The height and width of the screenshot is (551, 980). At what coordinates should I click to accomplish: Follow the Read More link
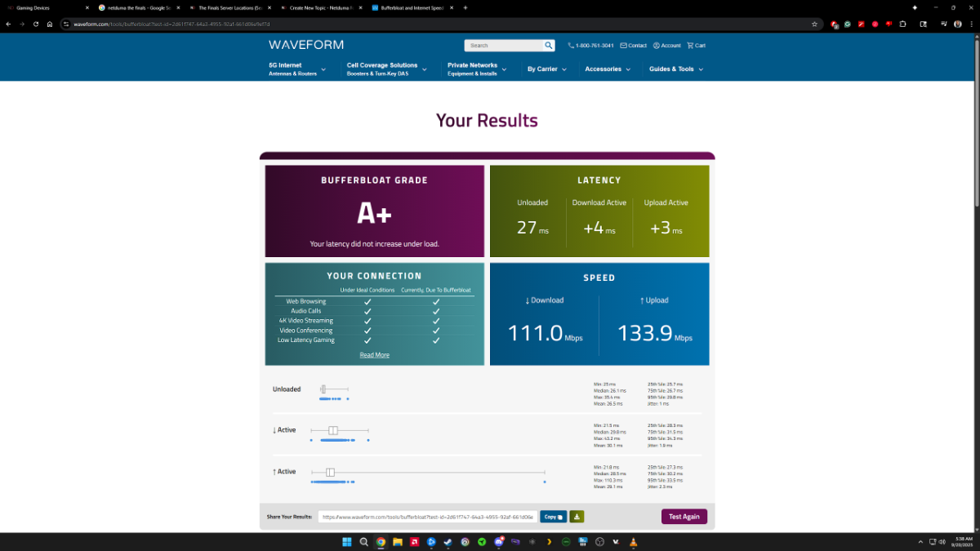pos(374,355)
